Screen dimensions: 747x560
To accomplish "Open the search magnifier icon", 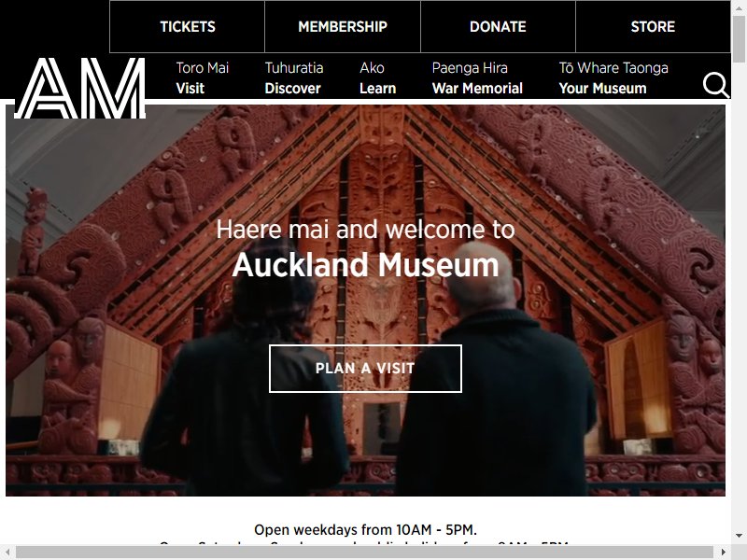I will 716,85.
